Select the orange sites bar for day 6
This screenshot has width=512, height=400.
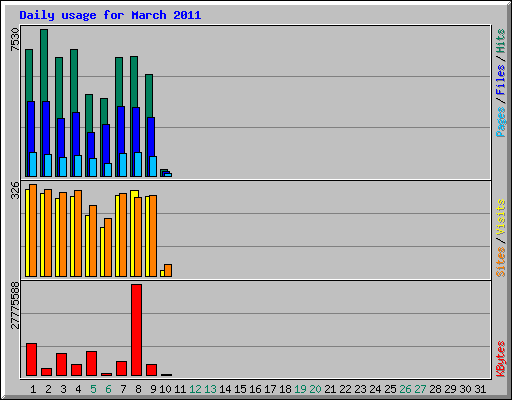click(108, 247)
